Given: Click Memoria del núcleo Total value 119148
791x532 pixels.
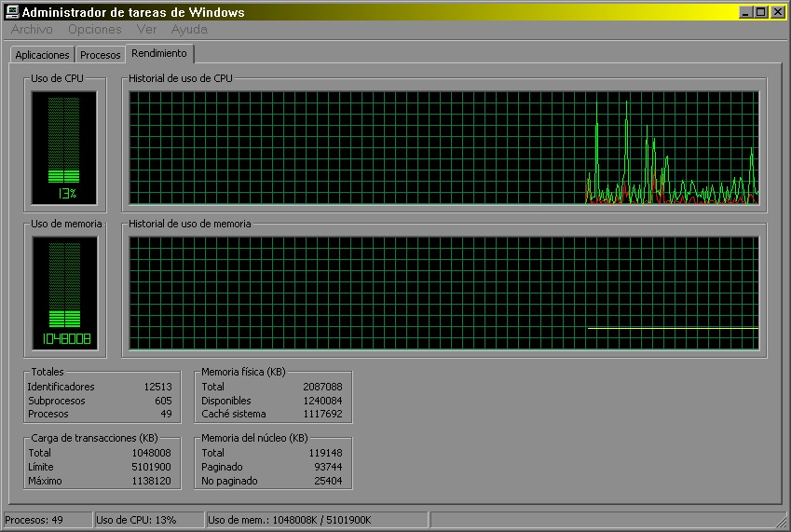Looking at the screenshot, I should (325, 453).
